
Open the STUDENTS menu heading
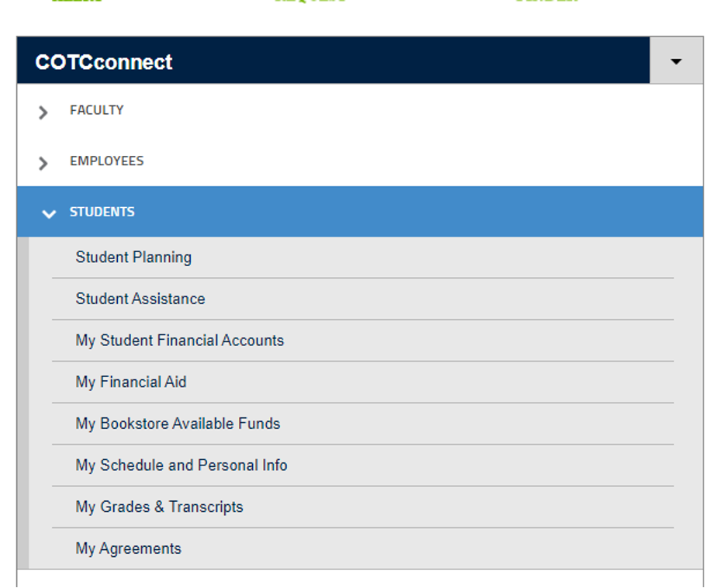(x=103, y=211)
